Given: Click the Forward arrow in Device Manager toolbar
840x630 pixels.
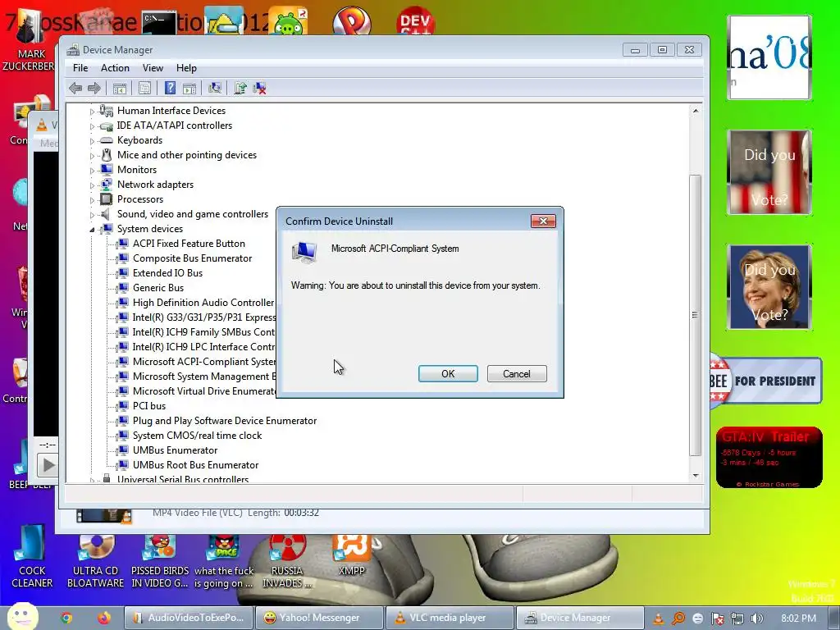Looking at the screenshot, I should tap(94, 89).
